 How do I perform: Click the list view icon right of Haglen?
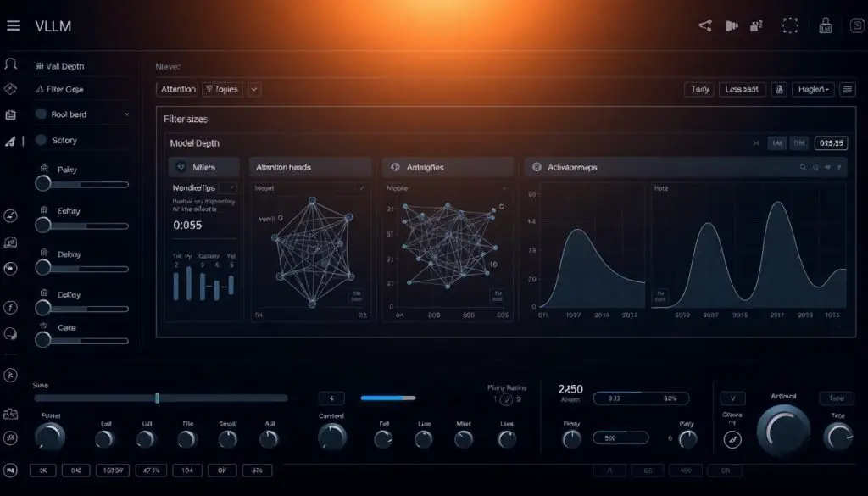[848, 89]
